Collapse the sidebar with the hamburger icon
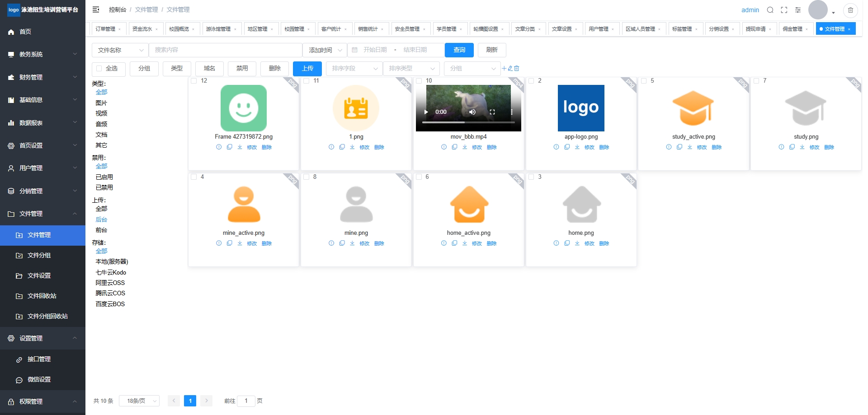Viewport: 868px width, 415px height. 96,9
